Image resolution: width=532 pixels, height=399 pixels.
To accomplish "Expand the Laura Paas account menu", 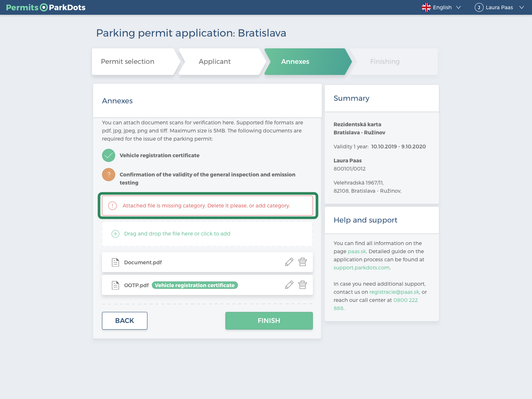I will pyautogui.click(x=499, y=7).
